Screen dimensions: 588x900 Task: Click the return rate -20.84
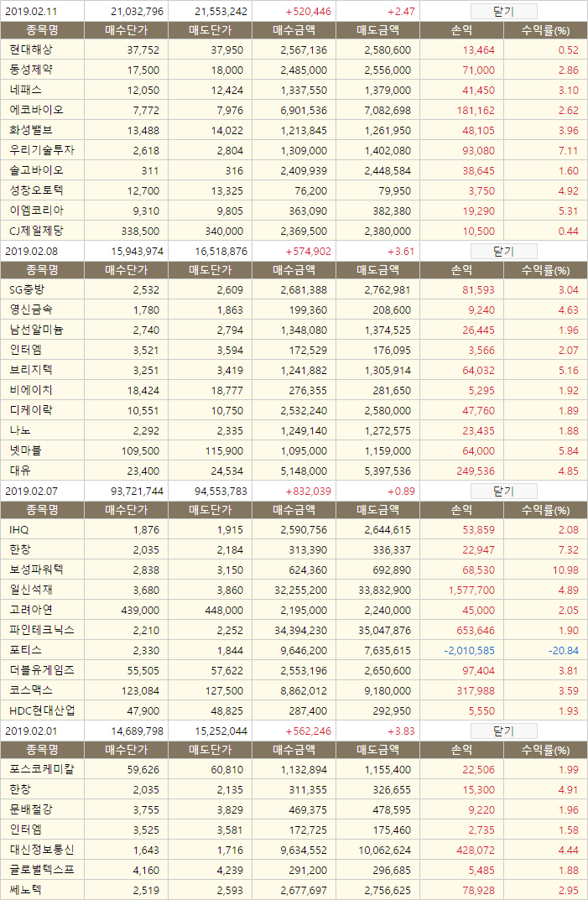click(x=564, y=651)
